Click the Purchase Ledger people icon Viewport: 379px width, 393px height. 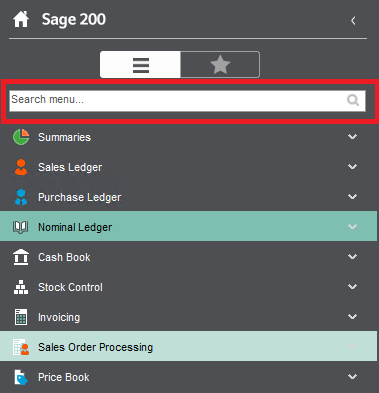point(21,197)
